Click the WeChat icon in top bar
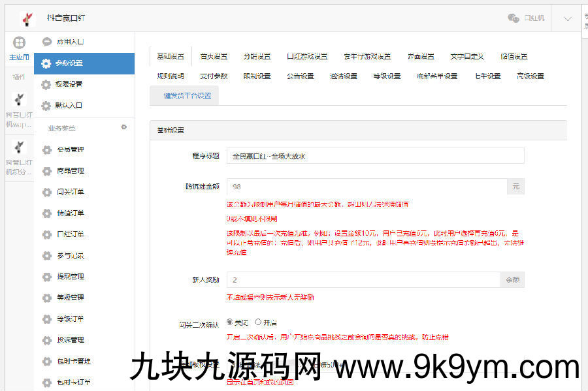This screenshot has height=391, width=588. click(x=514, y=18)
